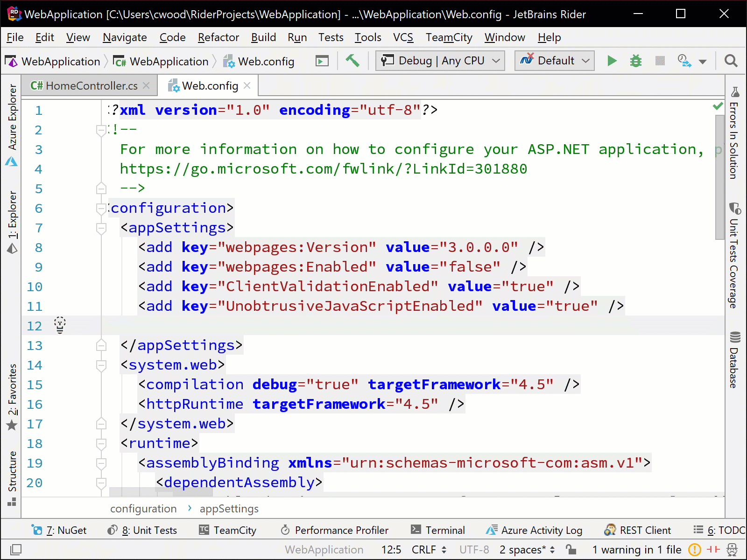Viewport: 747px width, 560px height.
Task: Click the warning indicator icon in status bar
Action: click(x=695, y=550)
